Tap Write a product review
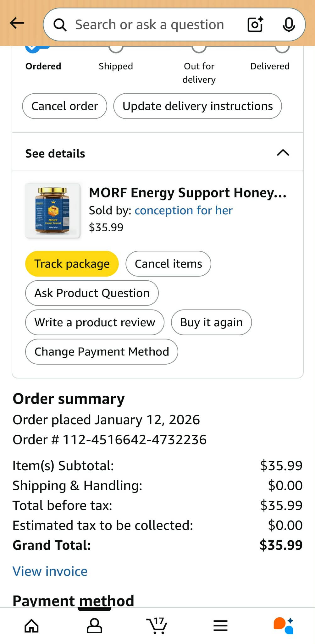 (x=95, y=322)
